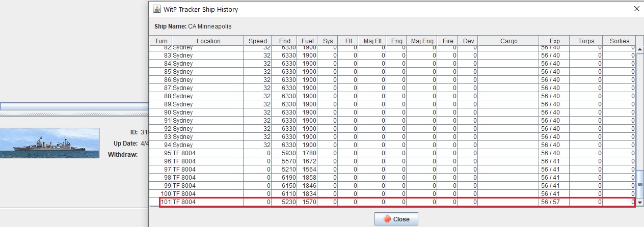Click the 56 / 57 Exp cell
This screenshot has width=644, height=227.
pyautogui.click(x=554, y=202)
